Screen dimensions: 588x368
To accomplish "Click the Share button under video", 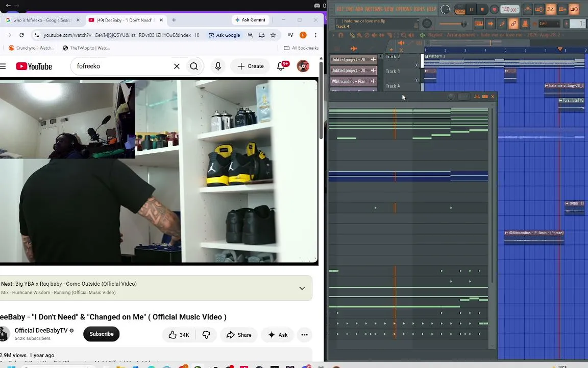I will coord(239,335).
